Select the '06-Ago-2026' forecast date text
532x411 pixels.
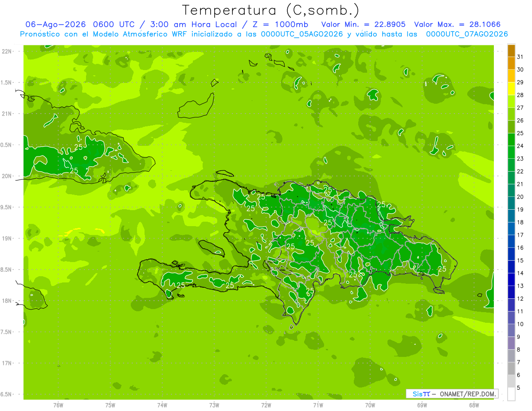pos(55,24)
